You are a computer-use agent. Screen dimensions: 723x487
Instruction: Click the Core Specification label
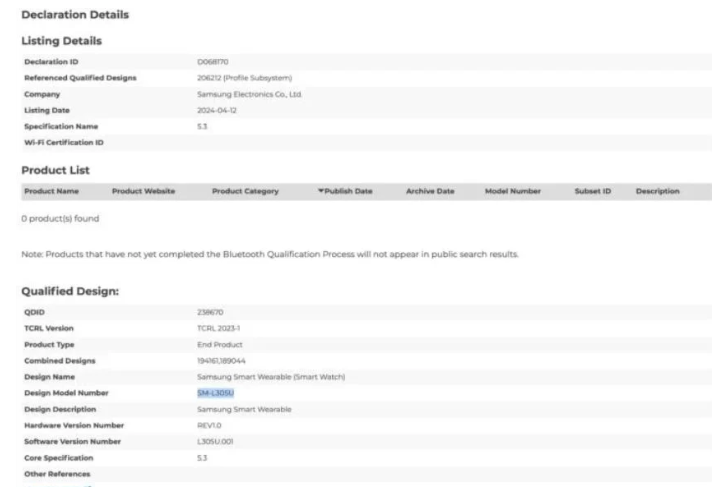(x=59, y=458)
